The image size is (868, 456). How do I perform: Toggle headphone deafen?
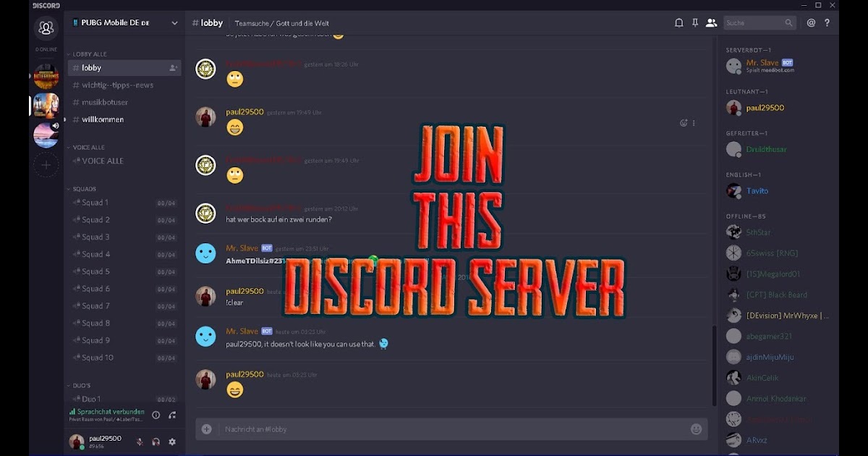pyautogui.click(x=156, y=442)
